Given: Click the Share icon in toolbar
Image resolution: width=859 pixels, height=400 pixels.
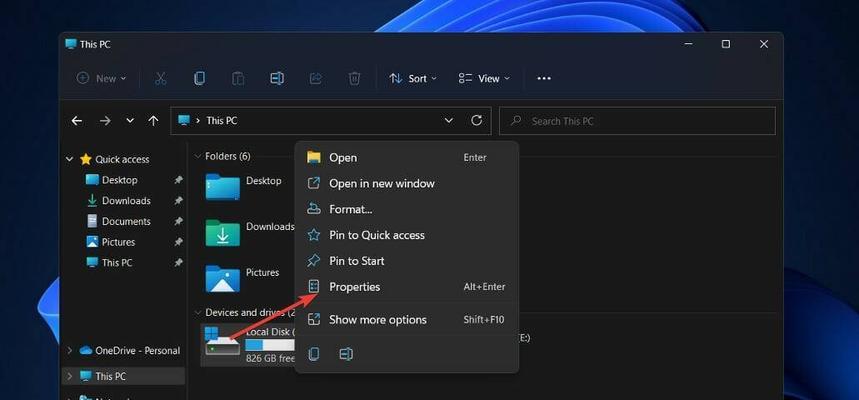Looking at the screenshot, I should pos(316,78).
